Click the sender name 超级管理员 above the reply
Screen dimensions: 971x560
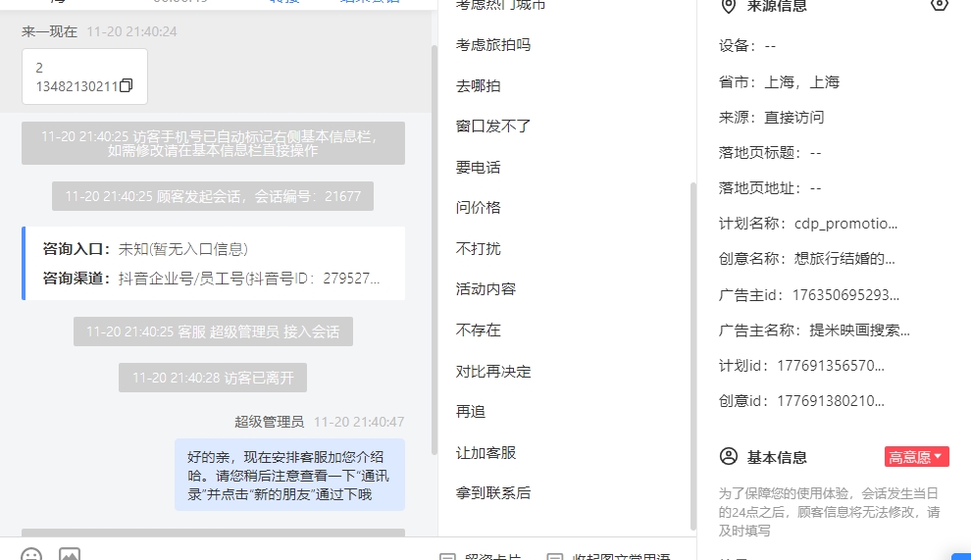coord(269,422)
